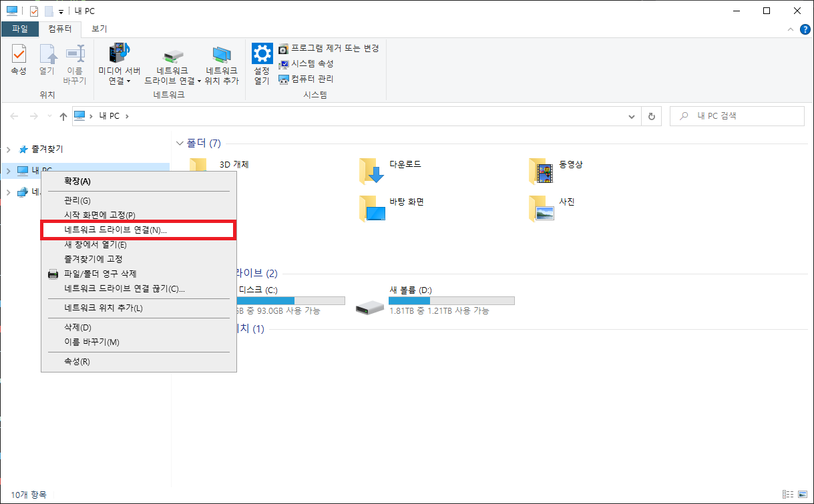The image size is (814, 504).
Task: Select the 사진 folder icon
Action: coord(542,208)
